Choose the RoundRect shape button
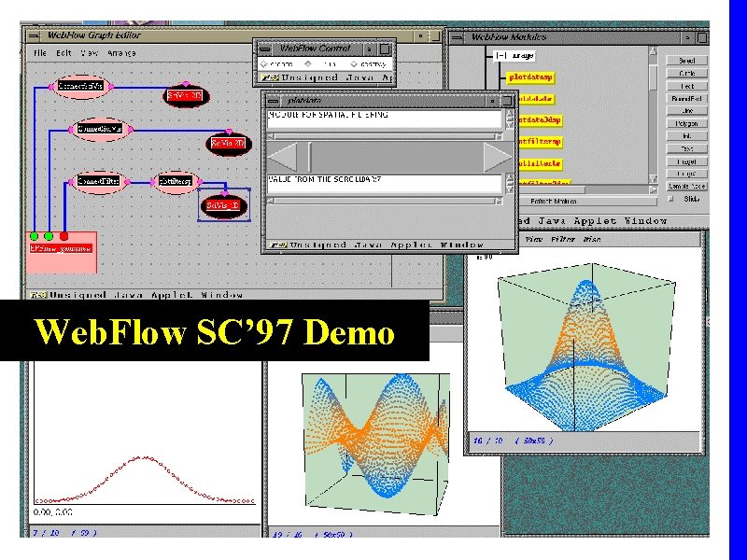 [686, 99]
